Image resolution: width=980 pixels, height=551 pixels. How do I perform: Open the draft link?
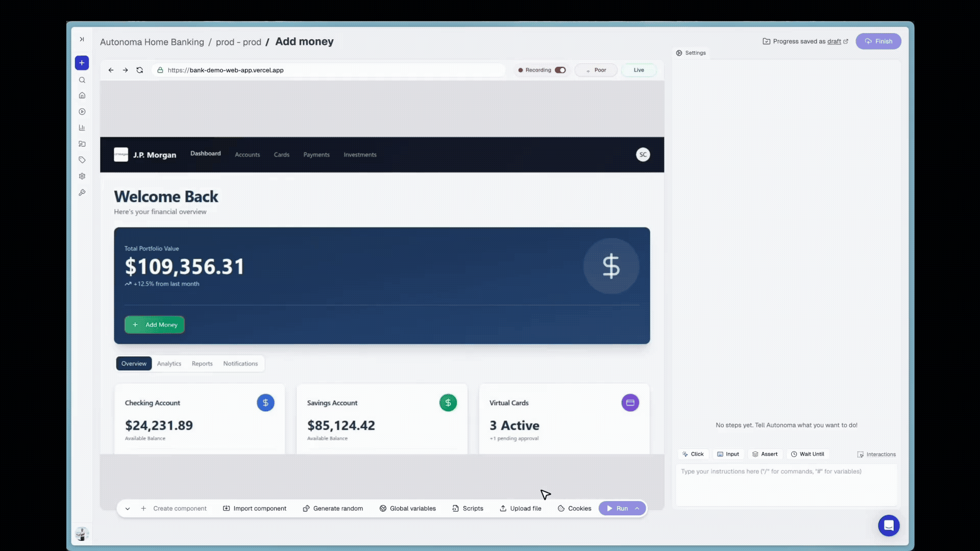[834, 42]
